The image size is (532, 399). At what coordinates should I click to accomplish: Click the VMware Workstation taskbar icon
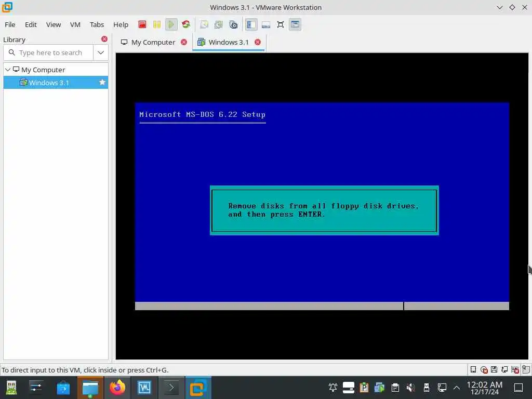(x=198, y=388)
